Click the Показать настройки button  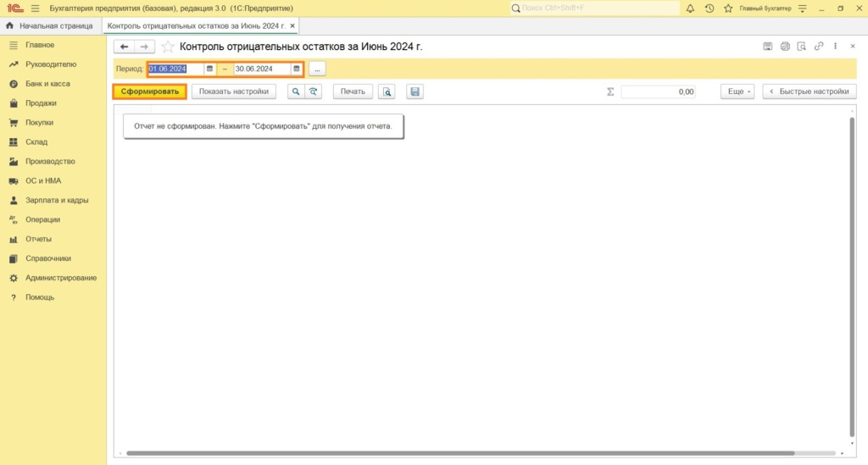[233, 91]
